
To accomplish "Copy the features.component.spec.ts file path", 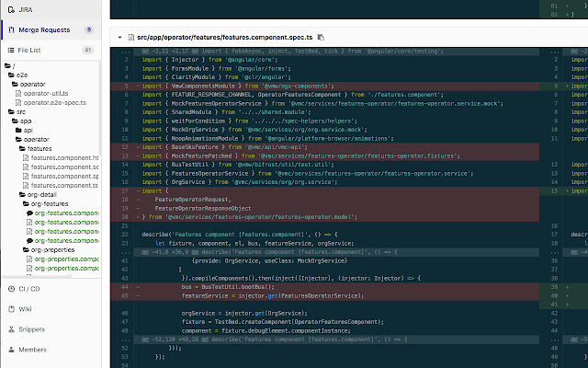I will 321,37.
